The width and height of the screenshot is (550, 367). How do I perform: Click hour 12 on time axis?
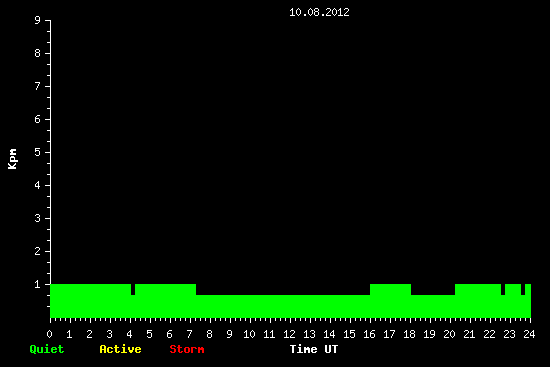point(289,334)
